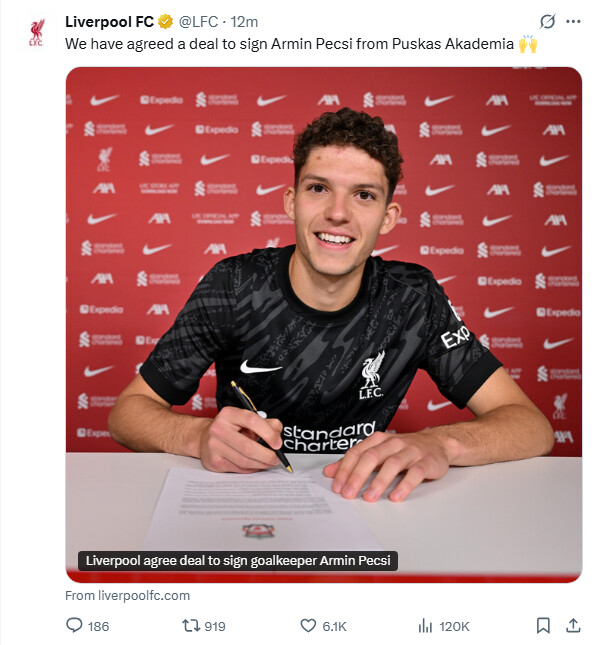Open Grok explain icon beside menu
The image size is (598, 645).
(x=547, y=21)
